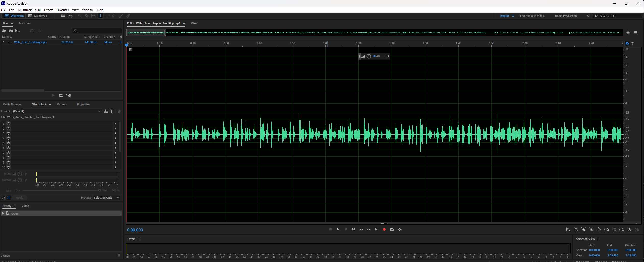The height and width of the screenshot is (262, 644).
Task: Toggle power for effect slot 5
Action: [x=8, y=143]
